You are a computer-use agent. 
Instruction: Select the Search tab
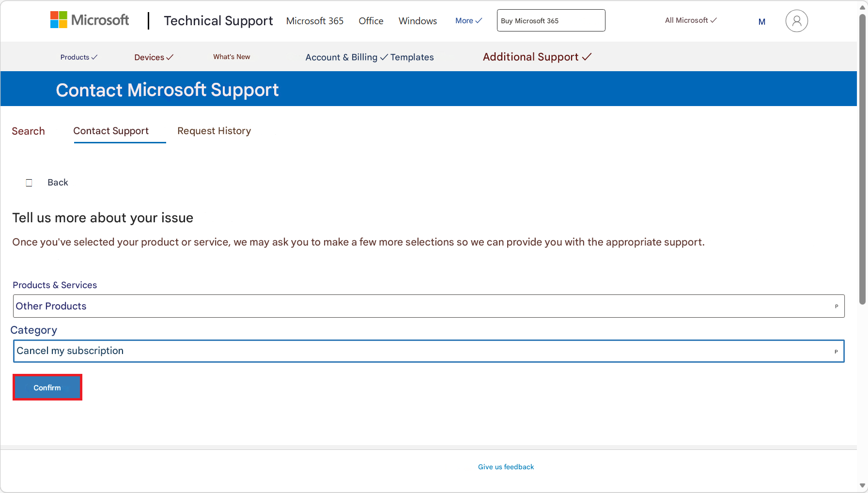click(28, 131)
